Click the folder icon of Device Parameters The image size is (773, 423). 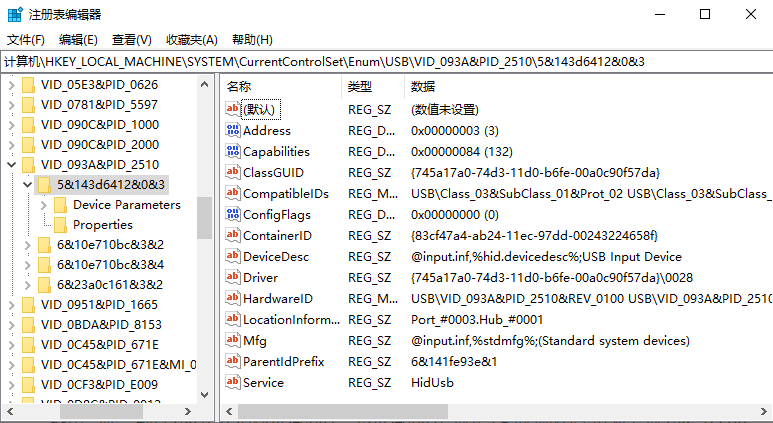pyautogui.click(x=60, y=205)
